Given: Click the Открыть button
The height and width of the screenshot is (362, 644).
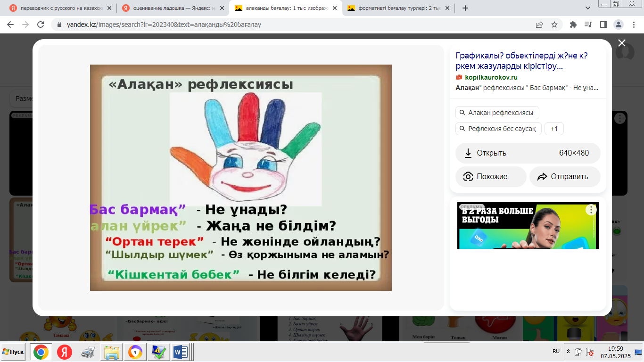Looking at the screenshot, I should 528,153.
